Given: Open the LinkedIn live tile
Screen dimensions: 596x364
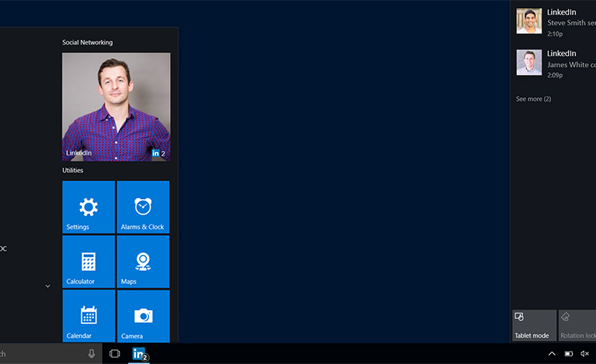Looking at the screenshot, I should [116, 106].
